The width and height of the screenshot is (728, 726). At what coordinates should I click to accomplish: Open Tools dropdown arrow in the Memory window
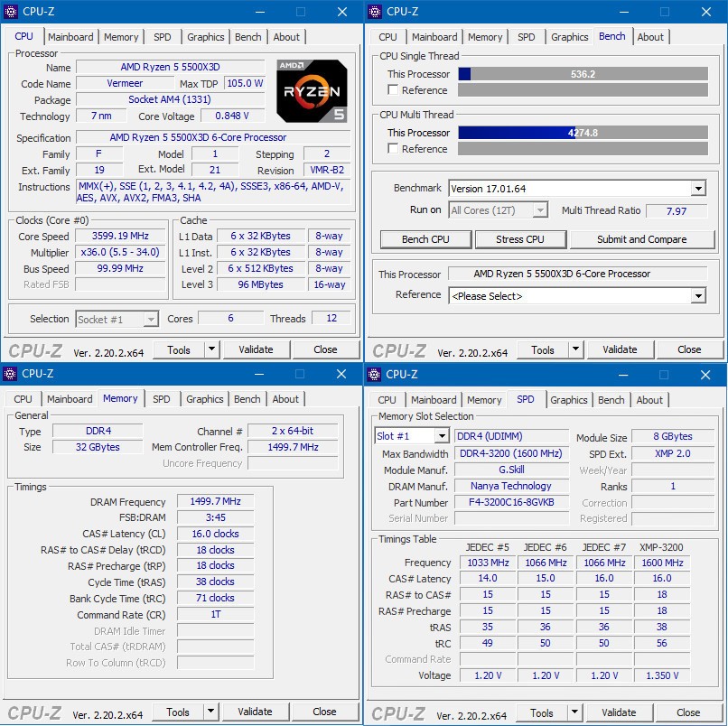tap(210, 712)
